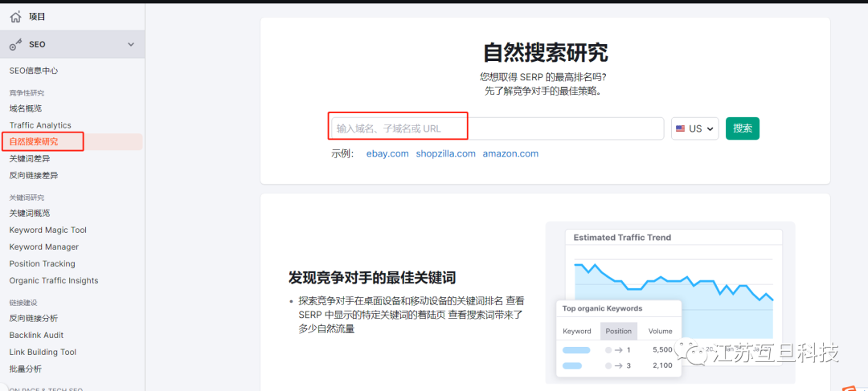This screenshot has width=868, height=391.
Task: Open the amazon.com example link
Action: 510,153
